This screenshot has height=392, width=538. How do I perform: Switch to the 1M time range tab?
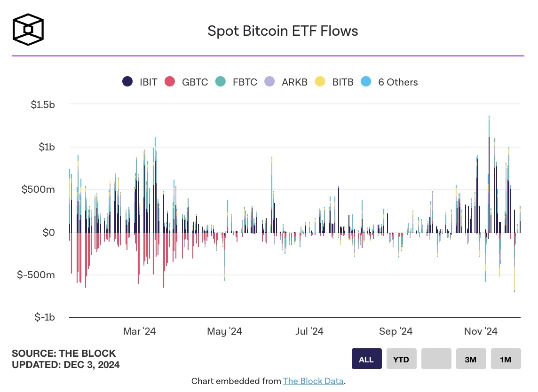click(x=506, y=359)
